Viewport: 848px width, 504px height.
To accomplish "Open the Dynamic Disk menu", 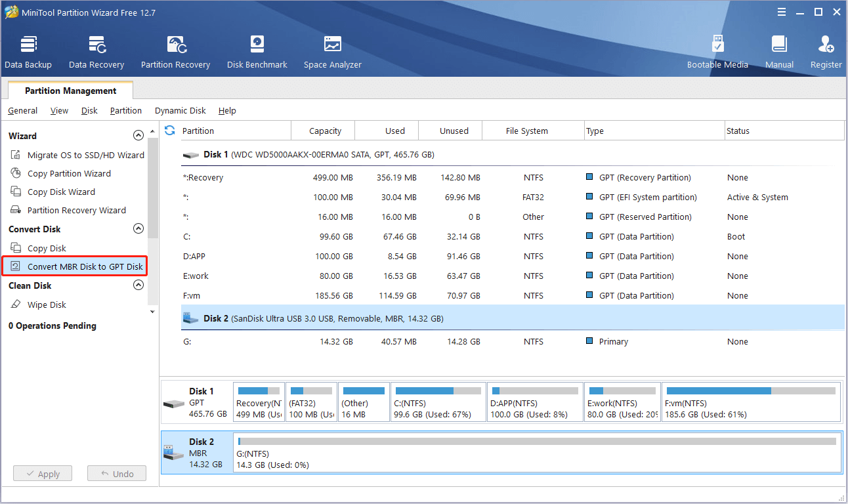I will tap(180, 111).
